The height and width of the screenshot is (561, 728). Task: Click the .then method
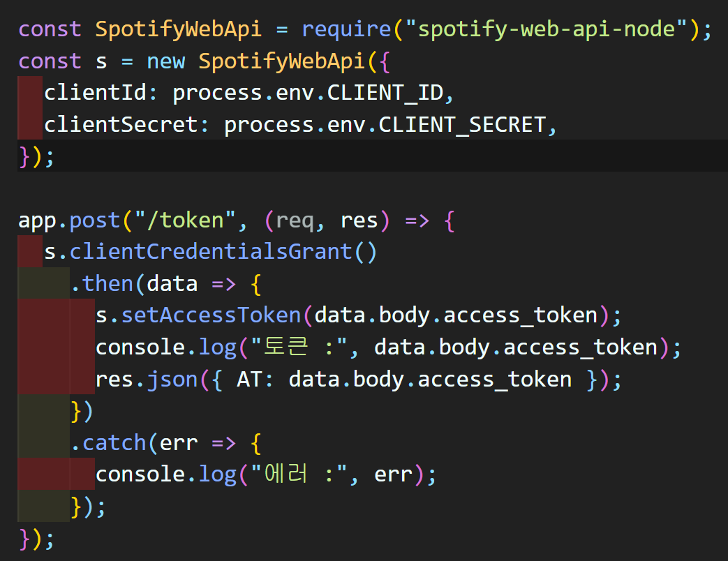click(107, 283)
